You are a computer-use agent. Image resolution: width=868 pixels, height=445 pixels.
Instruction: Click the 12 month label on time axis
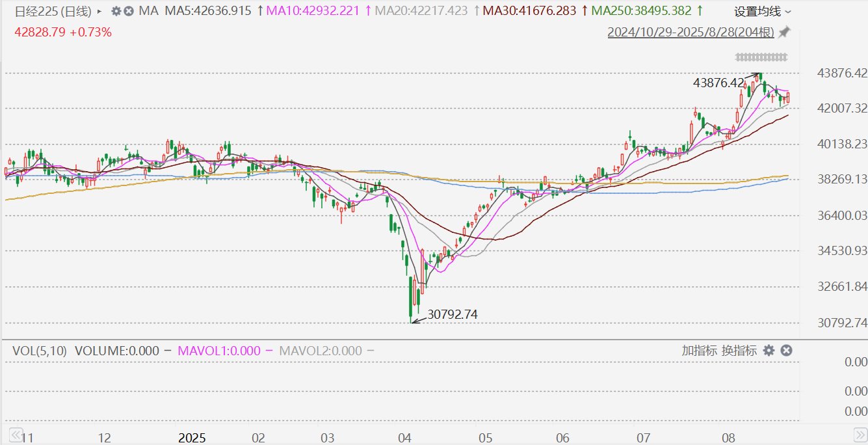[104, 437]
